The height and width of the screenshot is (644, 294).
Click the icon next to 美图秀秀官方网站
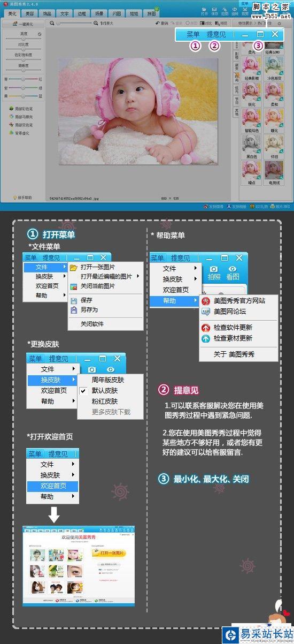[x=206, y=301]
